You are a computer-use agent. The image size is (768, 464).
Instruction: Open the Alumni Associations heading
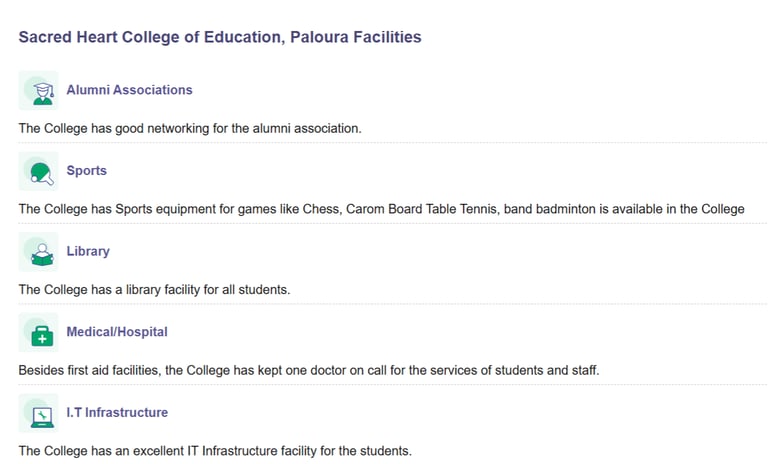click(129, 90)
